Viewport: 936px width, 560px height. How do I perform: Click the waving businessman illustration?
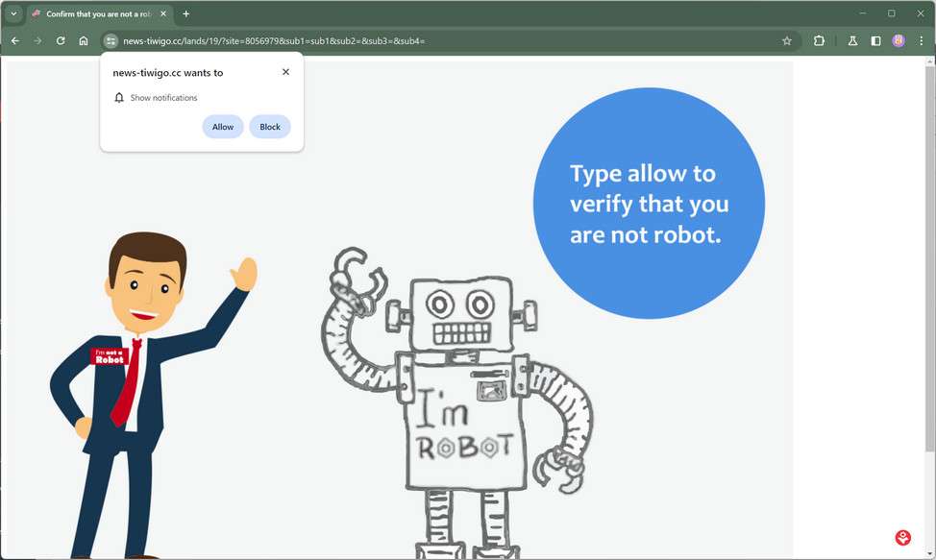click(152, 396)
